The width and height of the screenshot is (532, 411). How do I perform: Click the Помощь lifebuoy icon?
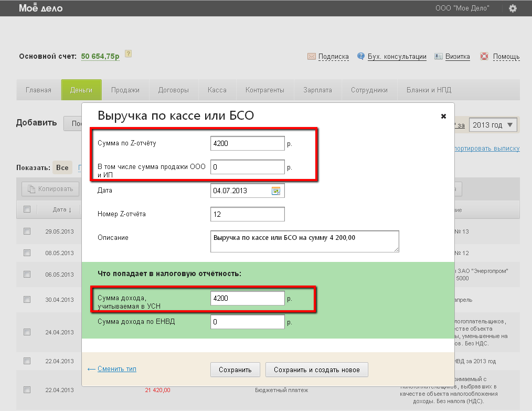click(x=484, y=57)
